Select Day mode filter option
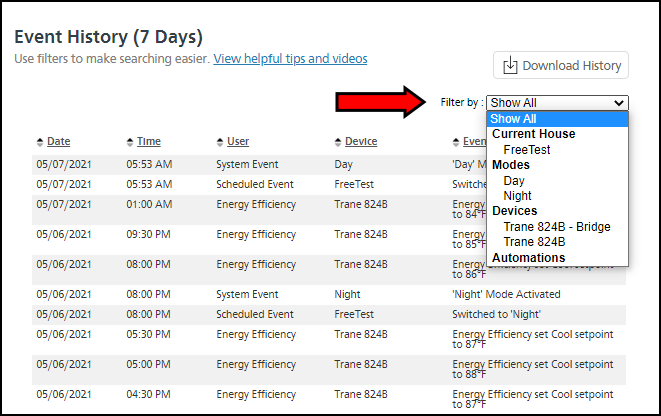The width and height of the screenshot is (661, 416). coord(514,180)
